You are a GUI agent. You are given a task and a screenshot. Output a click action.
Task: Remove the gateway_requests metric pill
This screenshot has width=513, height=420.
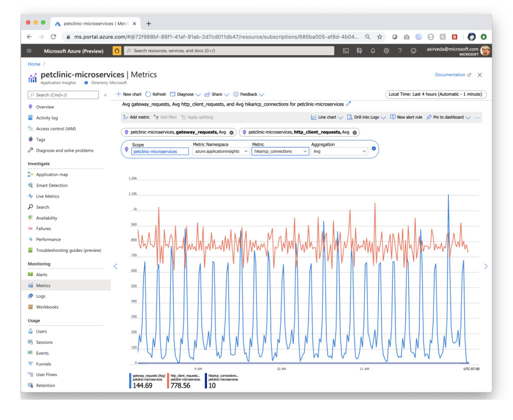pyautogui.click(x=231, y=132)
